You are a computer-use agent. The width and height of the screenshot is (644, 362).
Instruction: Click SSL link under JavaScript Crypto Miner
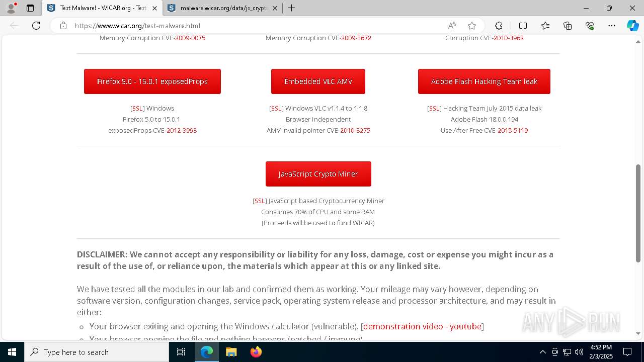coord(260,201)
